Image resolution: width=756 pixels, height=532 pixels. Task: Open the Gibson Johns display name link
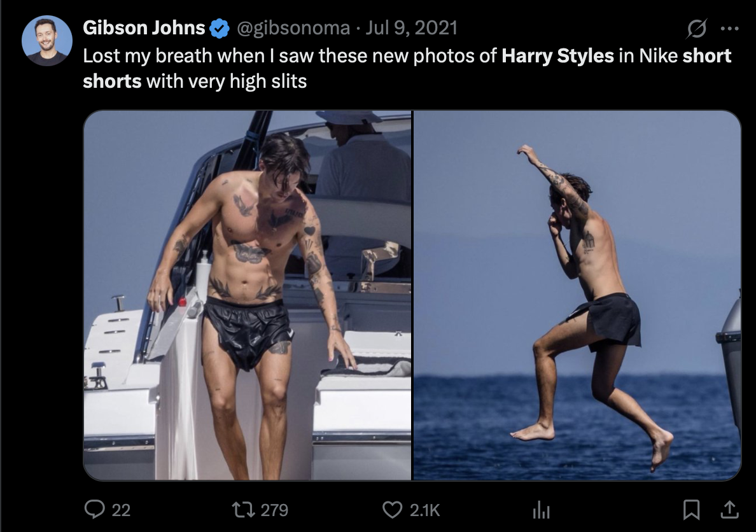[x=144, y=28]
